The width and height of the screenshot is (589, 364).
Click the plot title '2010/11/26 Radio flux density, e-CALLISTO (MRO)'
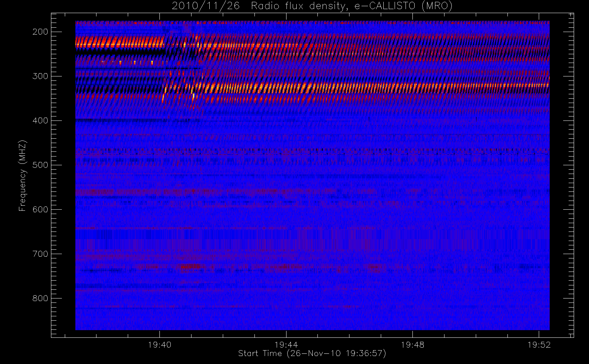click(312, 6)
